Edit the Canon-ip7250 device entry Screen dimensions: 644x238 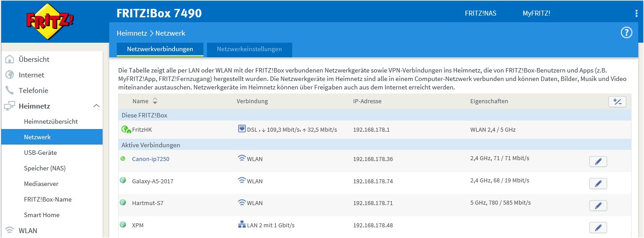point(598,161)
